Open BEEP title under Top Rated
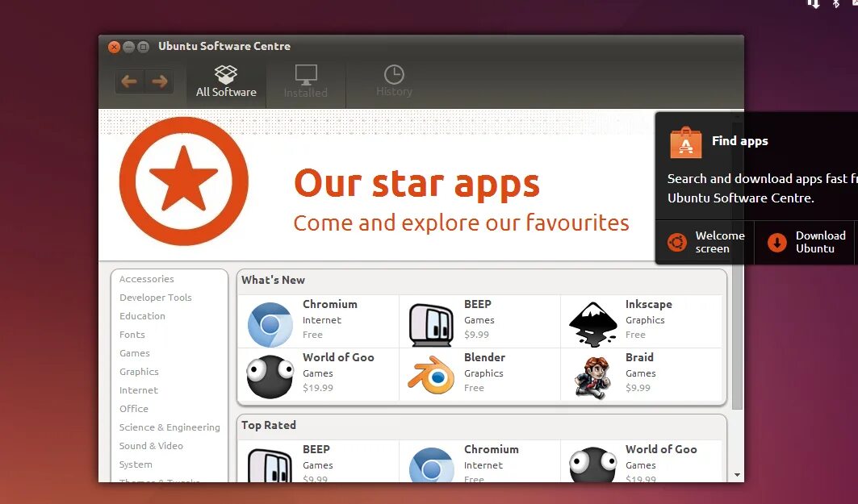This screenshot has width=858, height=504. tap(316, 449)
